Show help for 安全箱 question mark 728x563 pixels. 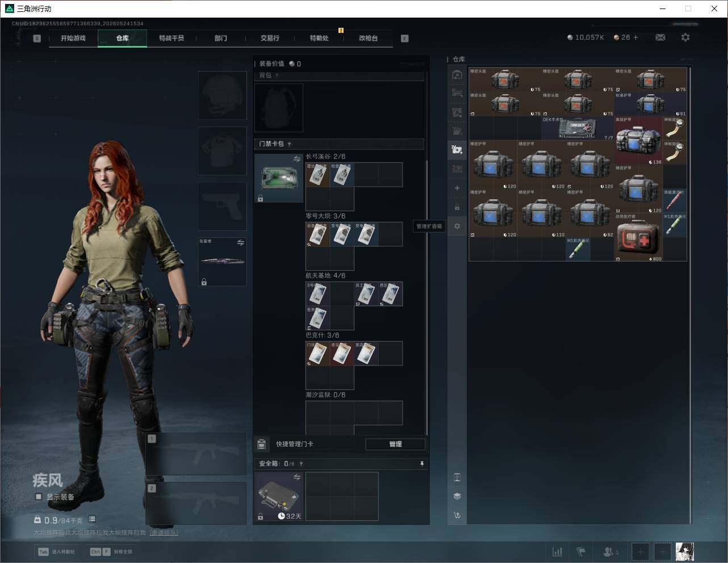(301, 464)
